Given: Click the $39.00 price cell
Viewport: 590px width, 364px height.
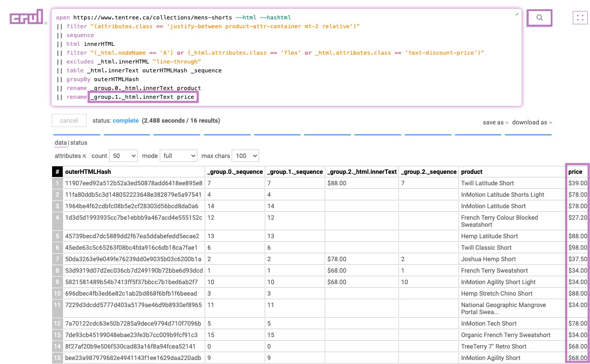Looking at the screenshot, I should point(577,183).
